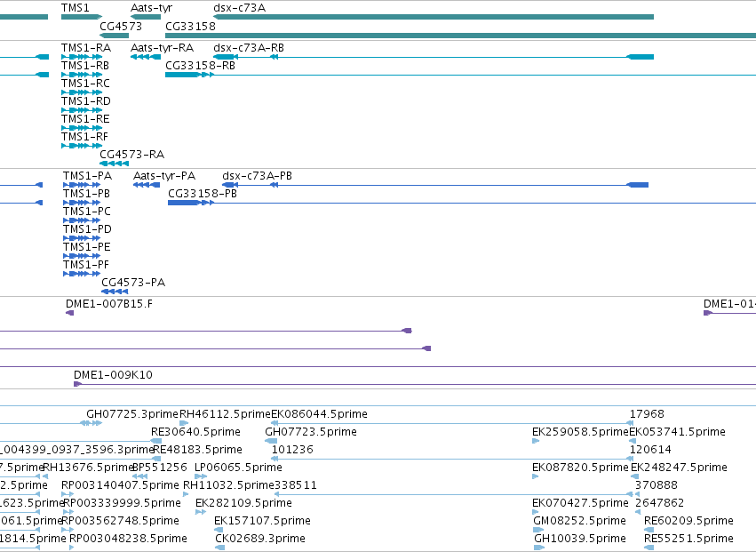This screenshot has height=552, width=756.
Task: Select the feature labeled 2647862
Action: [x=659, y=504]
